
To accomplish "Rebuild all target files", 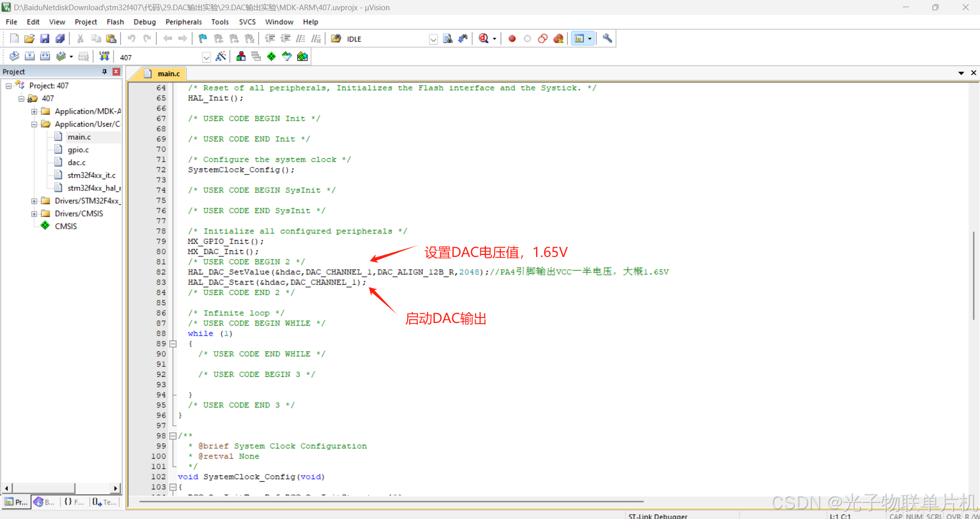I will pos(46,56).
